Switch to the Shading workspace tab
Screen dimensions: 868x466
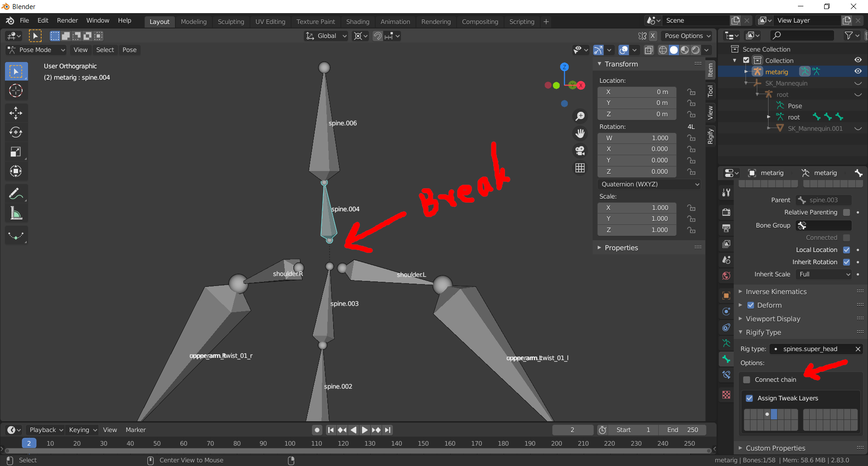358,22
